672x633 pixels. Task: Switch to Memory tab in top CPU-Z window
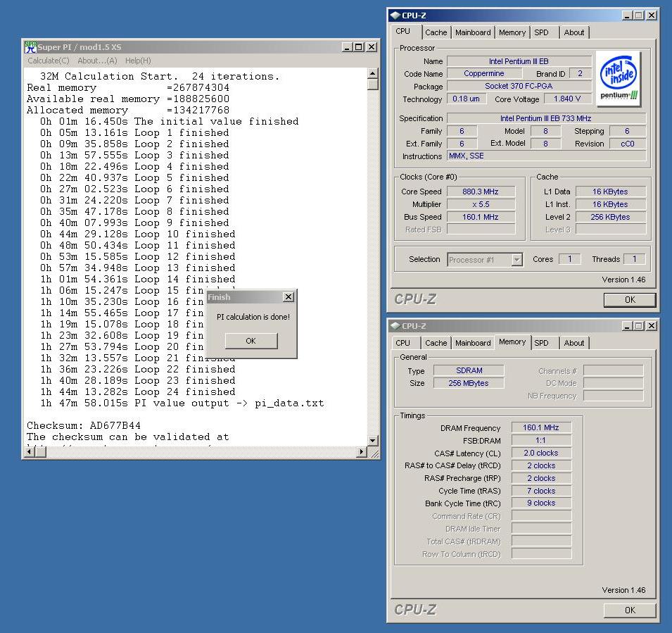pyautogui.click(x=512, y=32)
